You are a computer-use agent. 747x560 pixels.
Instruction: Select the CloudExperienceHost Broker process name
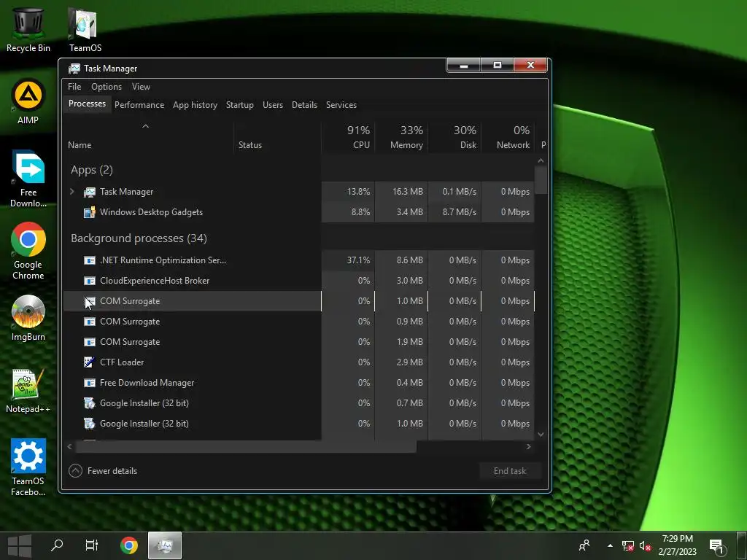155,281
